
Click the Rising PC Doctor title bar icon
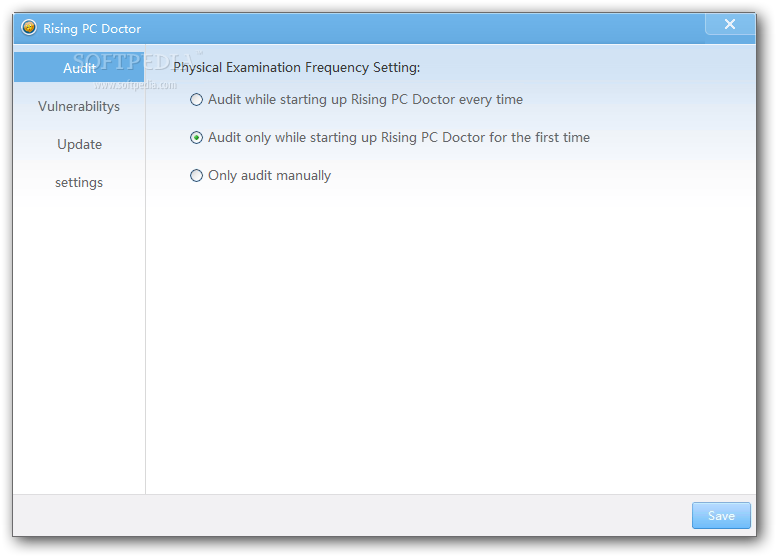point(29,27)
